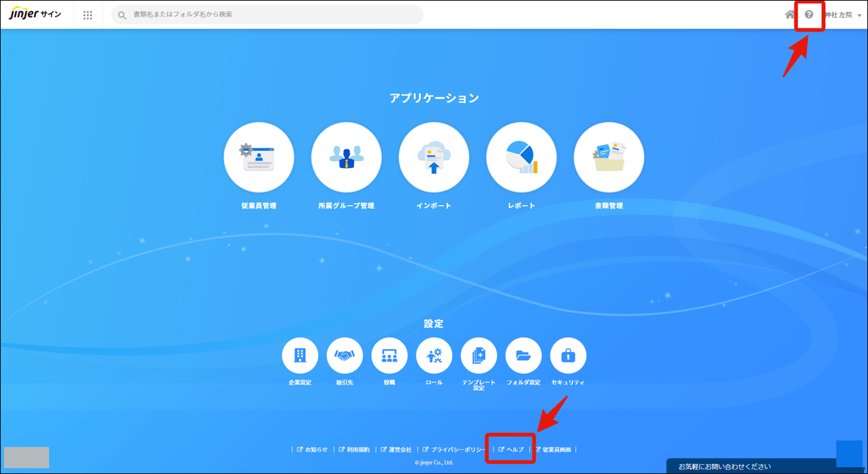Select the 取引先 handshake icon
The width and height of the screenshot is (868, 474).
pos(345,355)
